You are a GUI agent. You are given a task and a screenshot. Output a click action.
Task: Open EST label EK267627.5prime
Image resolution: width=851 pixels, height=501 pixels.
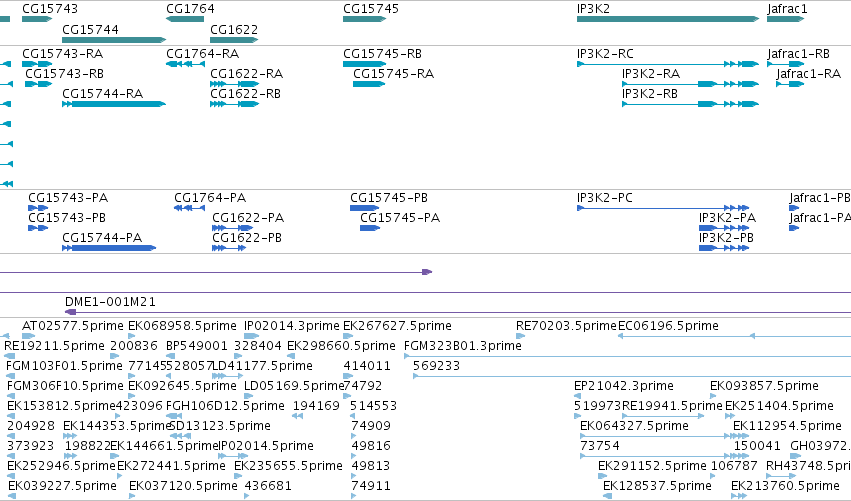397,326
